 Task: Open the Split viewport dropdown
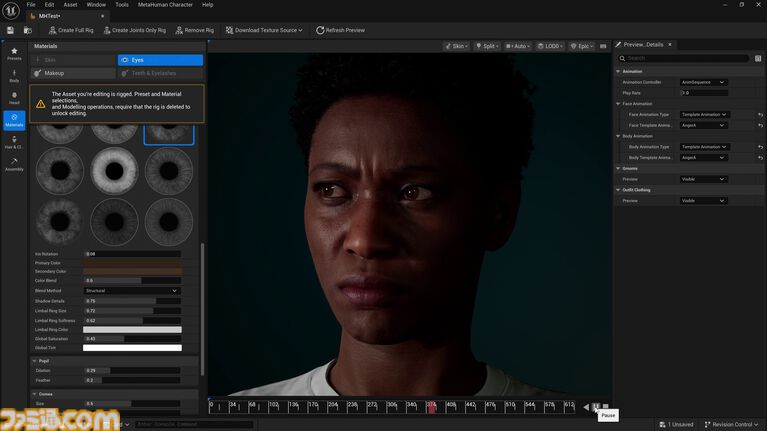click(487, 46)
